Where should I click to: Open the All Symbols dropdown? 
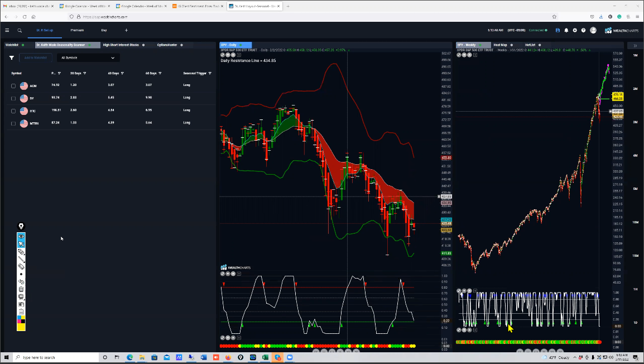pos(88,58)
